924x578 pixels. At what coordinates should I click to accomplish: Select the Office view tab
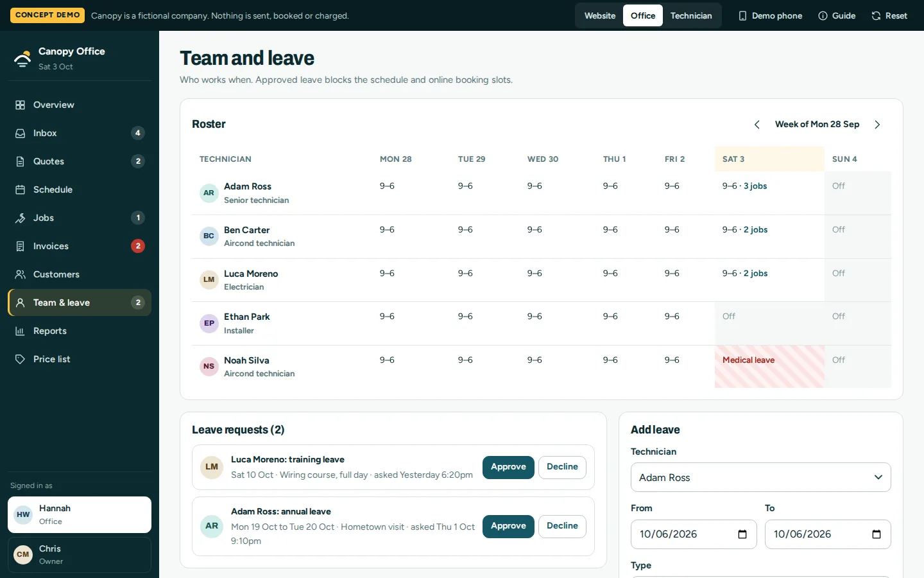click(643, 15)
